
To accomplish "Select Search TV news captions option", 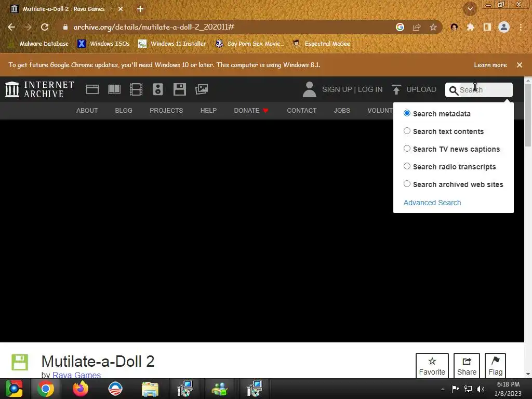I will pos(407,148).
